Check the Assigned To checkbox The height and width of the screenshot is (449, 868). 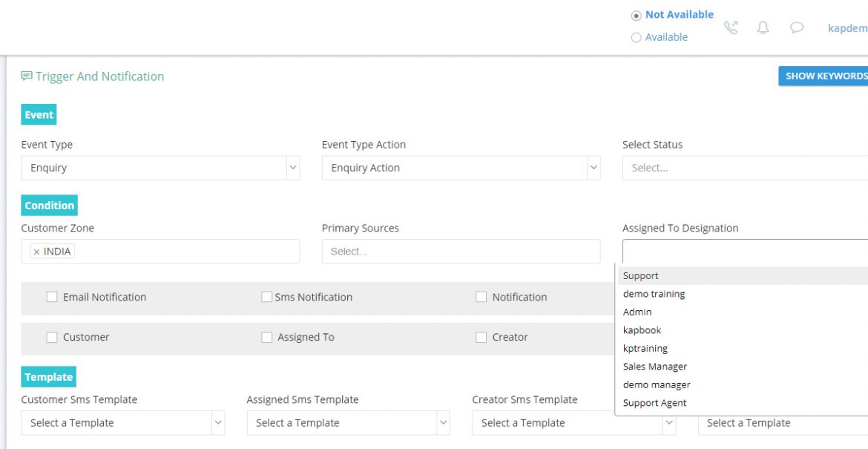(266, 337)
